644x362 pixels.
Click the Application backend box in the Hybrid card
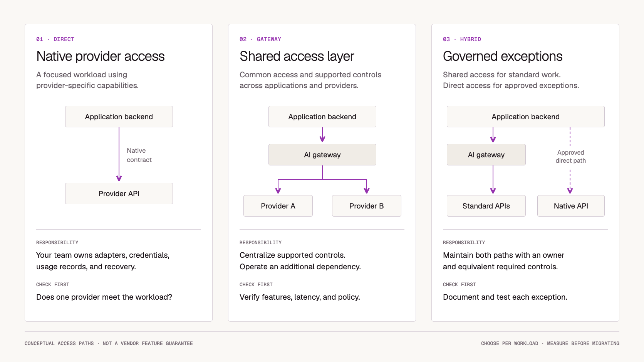526,117
